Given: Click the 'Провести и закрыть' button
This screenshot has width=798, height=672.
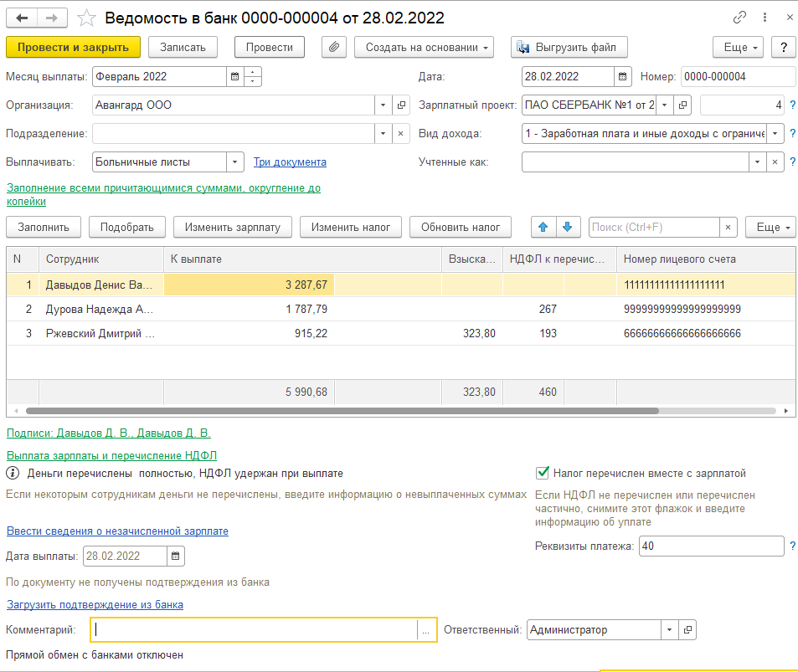Looking at the screenshot, I should (x=73, y=47).
